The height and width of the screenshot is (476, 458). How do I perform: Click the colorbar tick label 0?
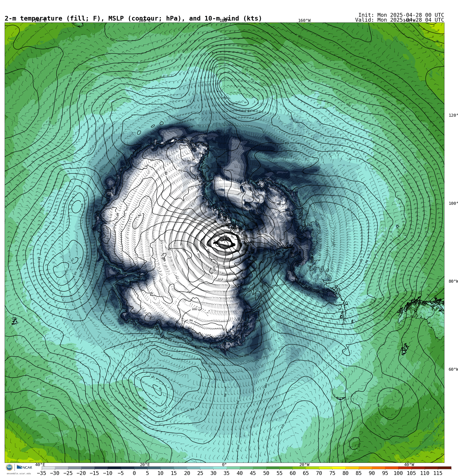coord(134,473)
